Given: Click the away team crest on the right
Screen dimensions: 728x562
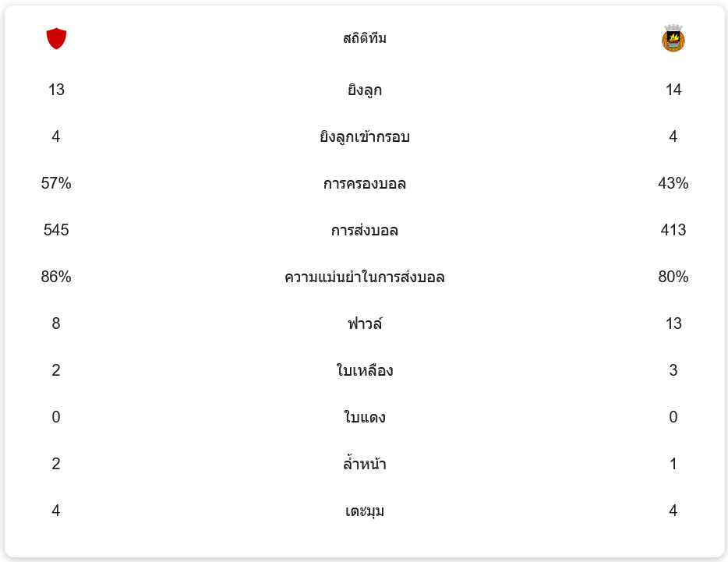Looking at the screenshot, I should [673, 38].
